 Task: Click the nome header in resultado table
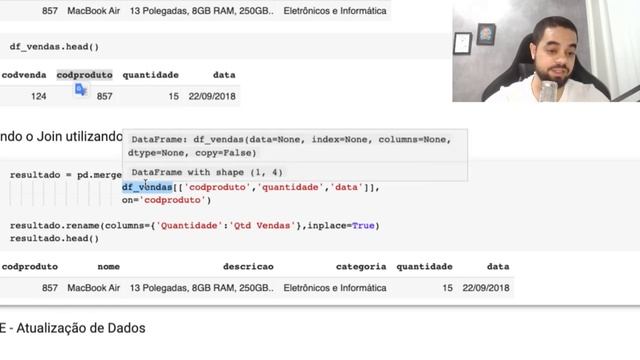(109, 267)
